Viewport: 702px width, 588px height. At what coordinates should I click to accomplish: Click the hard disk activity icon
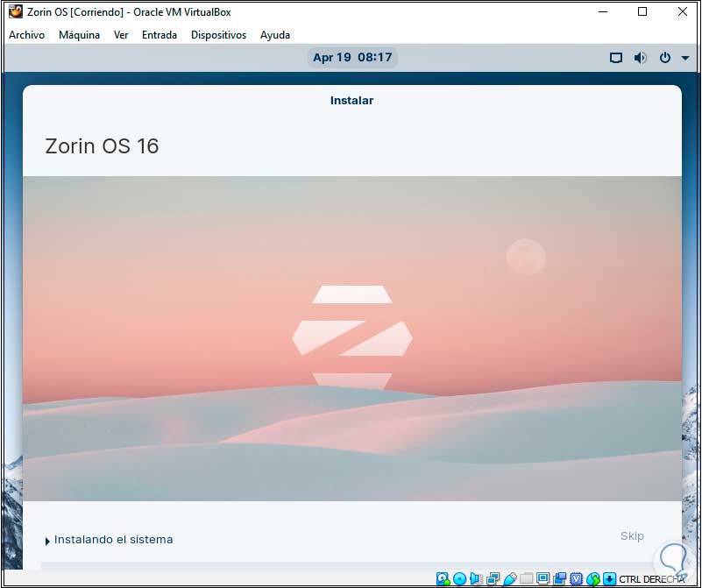pos(443,578)
